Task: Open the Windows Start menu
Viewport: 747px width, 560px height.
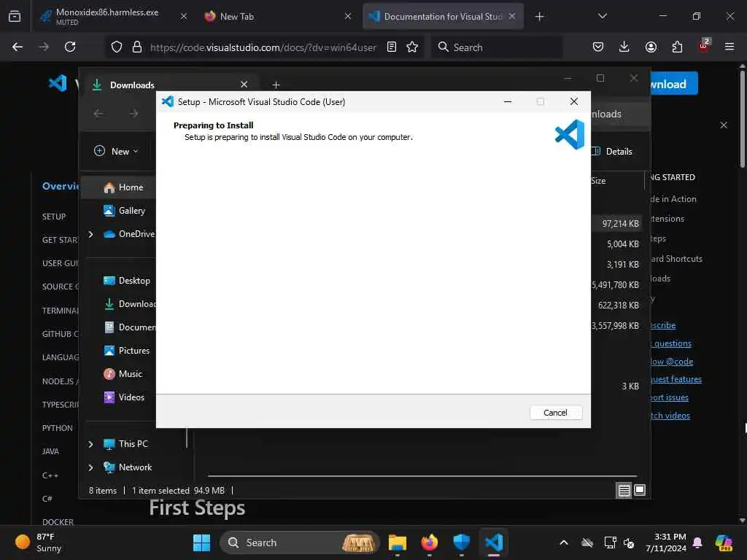Action: point(201,542)
